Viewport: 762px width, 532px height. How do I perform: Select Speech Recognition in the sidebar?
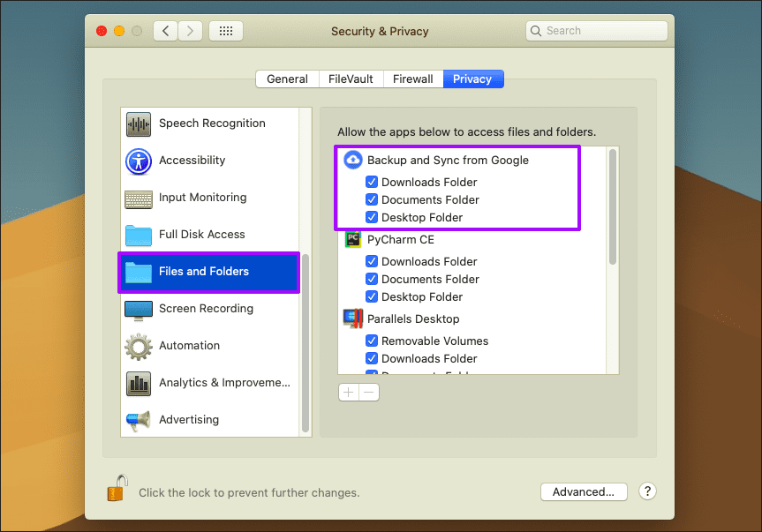click(210, 124)
